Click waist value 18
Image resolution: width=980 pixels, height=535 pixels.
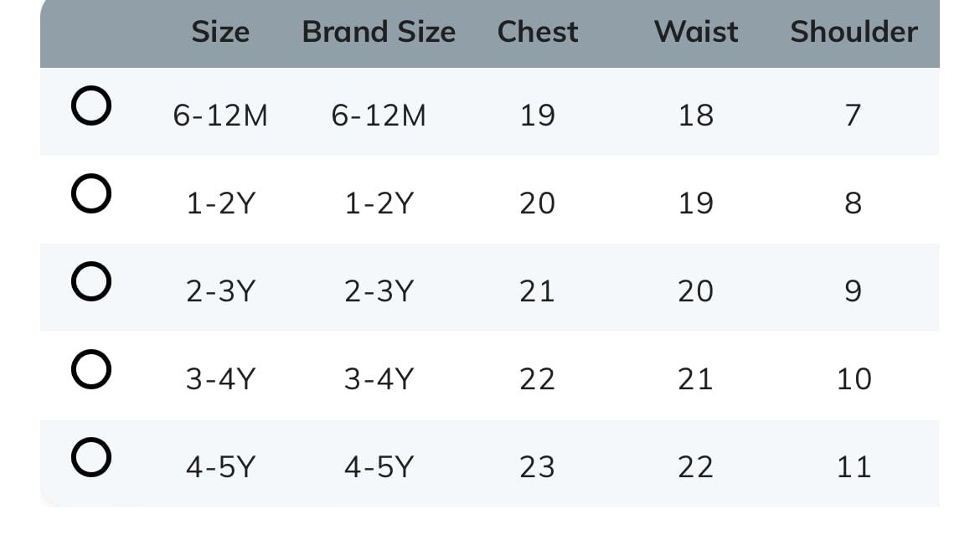(696, 116)
